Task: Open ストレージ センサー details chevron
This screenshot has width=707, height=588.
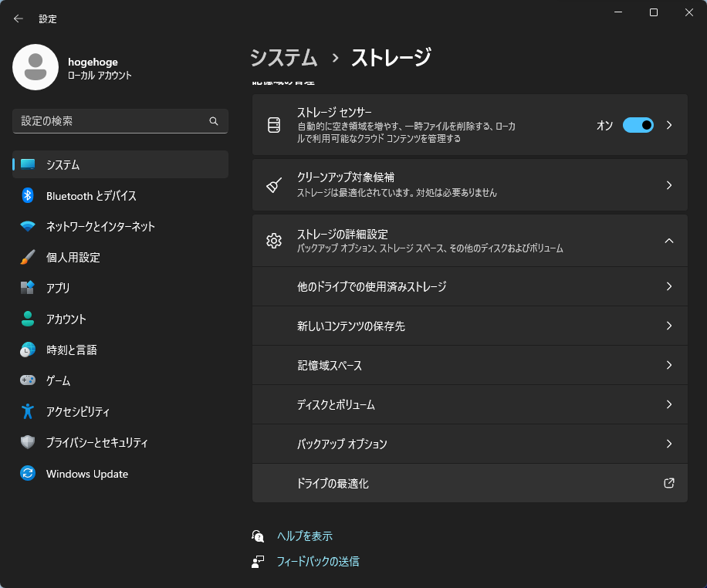Action: click(669, 125)
